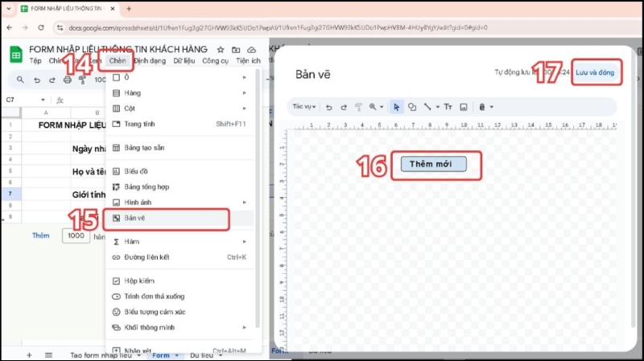Choose Đường liên kết menu entry
The width and height of the screenshot is (644, 361).
[x=180, y=257]
